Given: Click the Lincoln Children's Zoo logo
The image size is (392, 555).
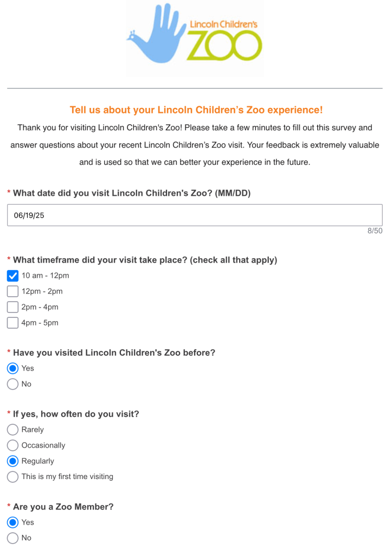Looking at the screenshot, I should [x=195, y=37].
